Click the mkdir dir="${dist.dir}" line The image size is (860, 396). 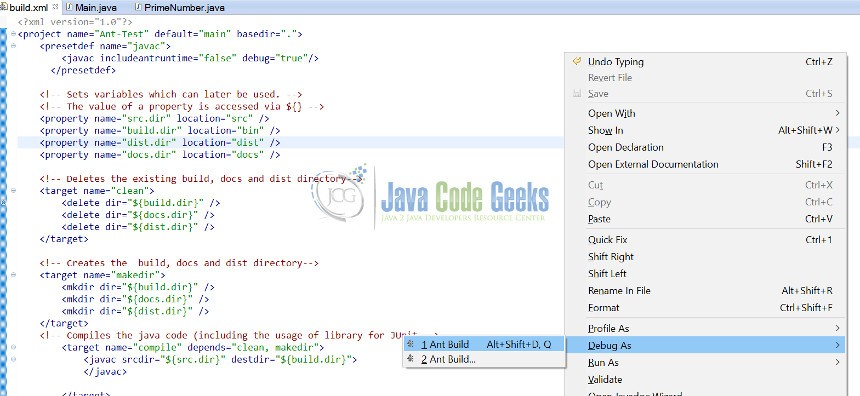pyautogui.click(x=135, y=312)
